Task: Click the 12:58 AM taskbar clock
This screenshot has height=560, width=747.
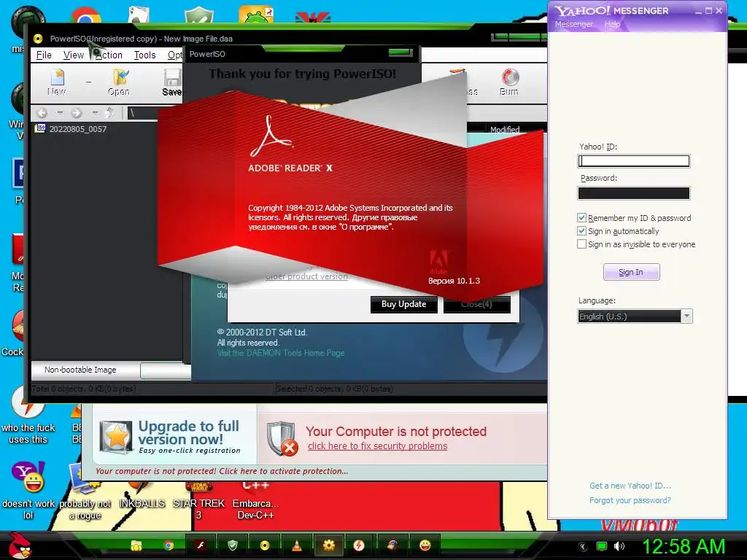Action: click(x=684, y=546)
